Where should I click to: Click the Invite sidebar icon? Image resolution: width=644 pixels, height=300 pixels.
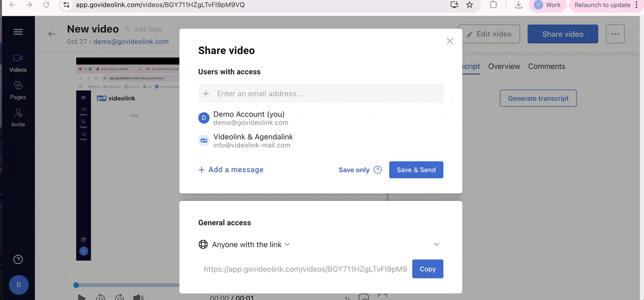click(x=18, y=117)
